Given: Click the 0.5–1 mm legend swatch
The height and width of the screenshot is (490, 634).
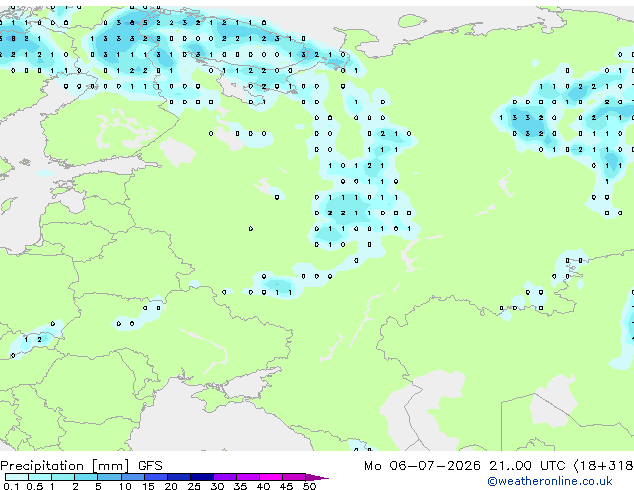Looking at the screenshot, I should (40, 477).
